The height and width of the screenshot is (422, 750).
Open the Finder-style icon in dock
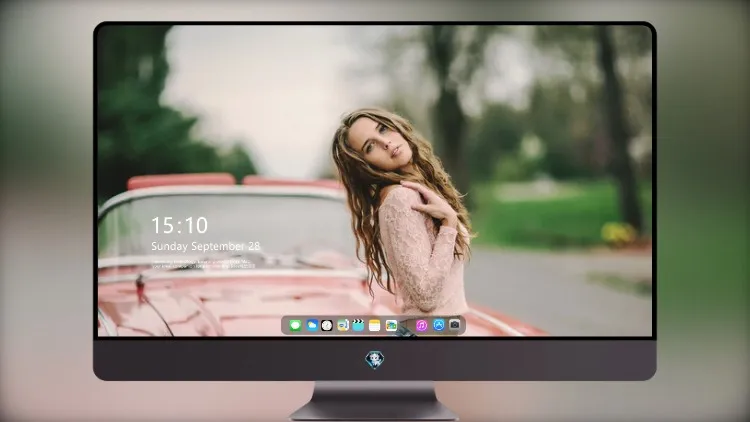342,326
